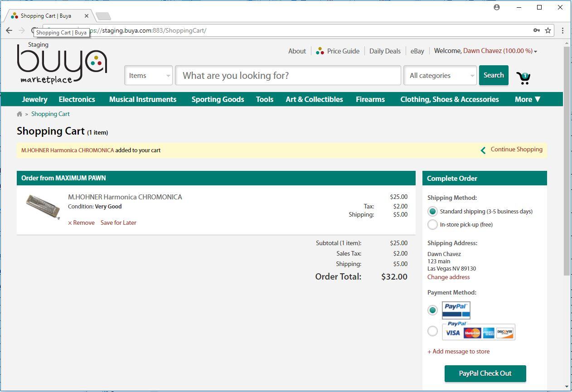Viewport: 572px width, 392px height.
Task: Choose the PayPal payment radio button
Action: (x=432, y=310)
